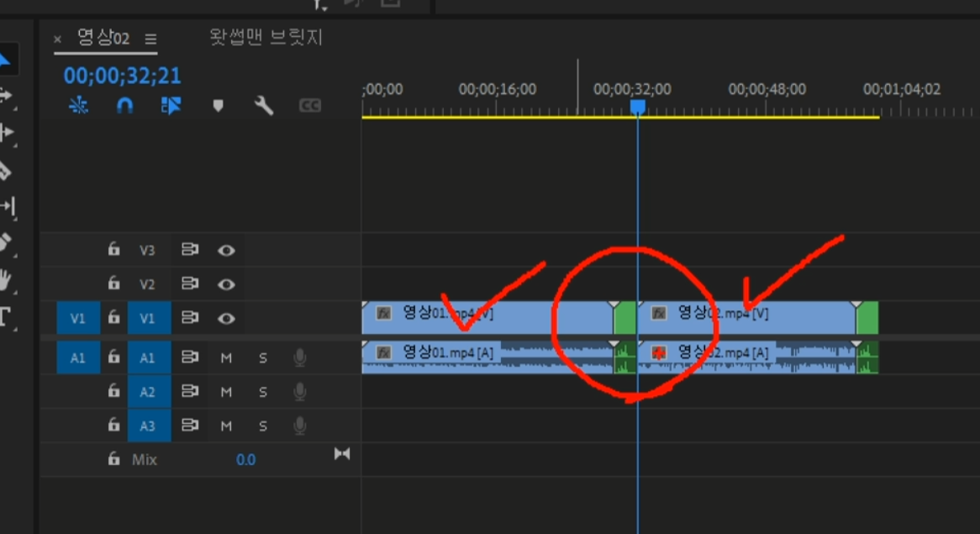Toggle lock on track V3
980x534 pixels.
113,250
